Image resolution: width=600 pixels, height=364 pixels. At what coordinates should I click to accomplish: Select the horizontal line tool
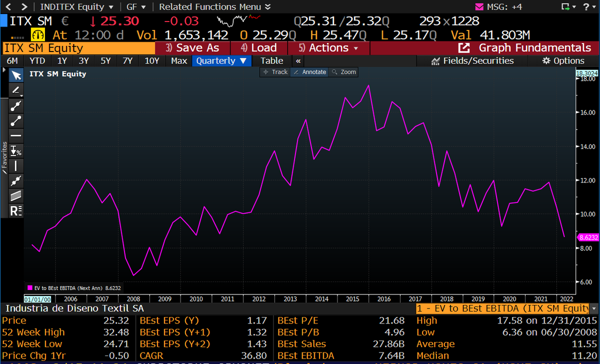tap(16, 135)
